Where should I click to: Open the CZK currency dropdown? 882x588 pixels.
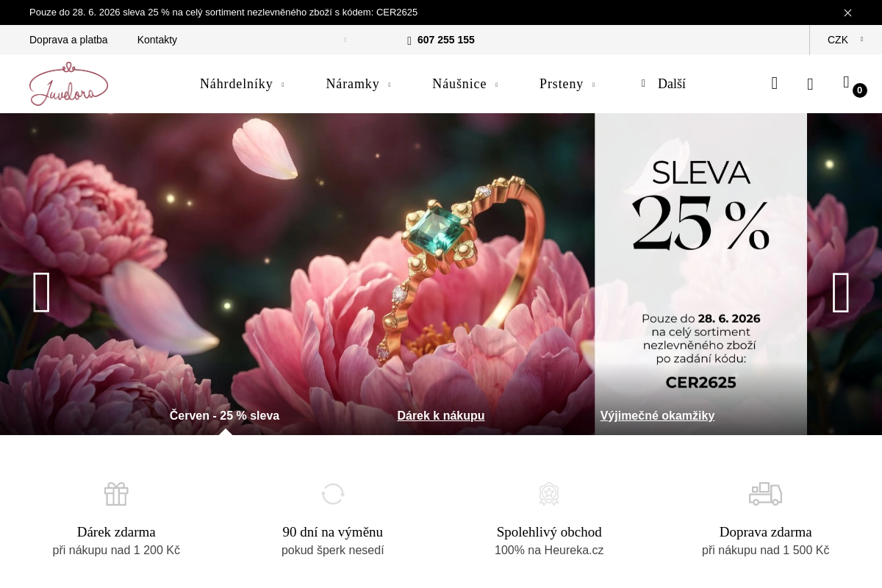845,40
